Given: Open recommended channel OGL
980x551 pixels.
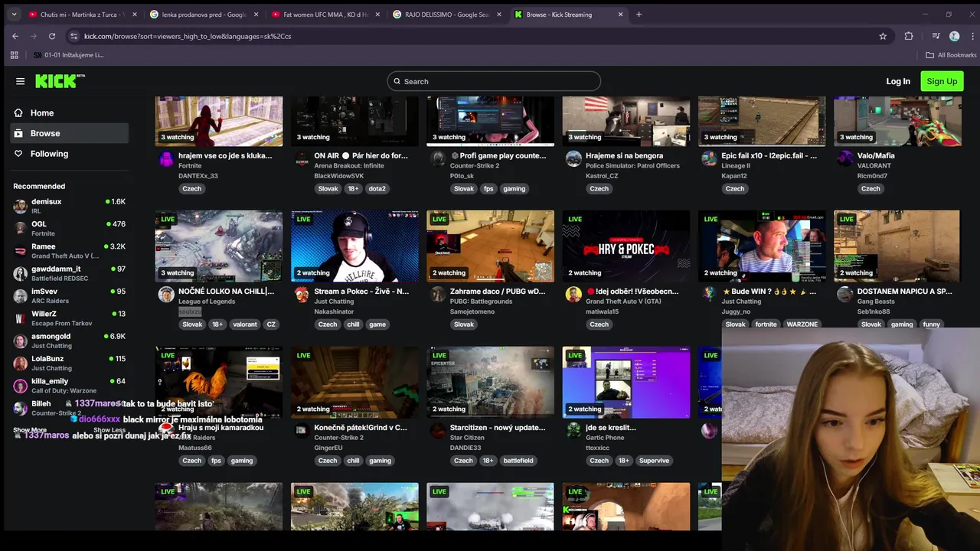Looking at the screenshot, I should click(x=69, y=228).
